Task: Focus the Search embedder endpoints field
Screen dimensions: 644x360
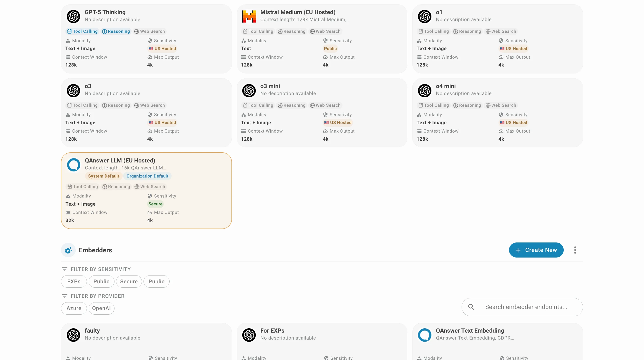Action: tap(522, 307)
